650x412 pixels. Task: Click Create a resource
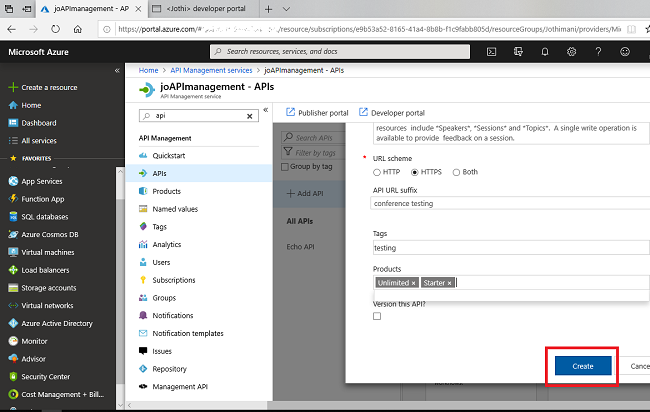[x=43, y=87]
